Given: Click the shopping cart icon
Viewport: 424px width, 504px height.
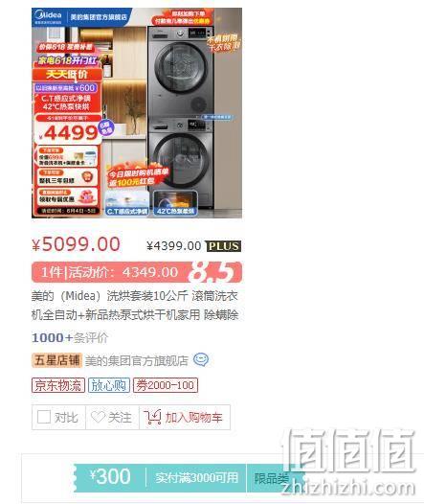Looking at the screenshot, I should tap(152, 417).
